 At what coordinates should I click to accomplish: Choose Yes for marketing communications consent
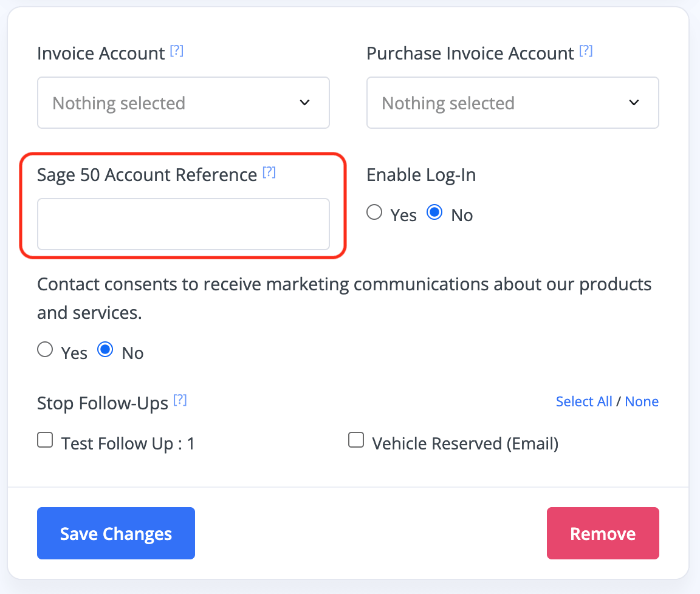pos(46,350)
